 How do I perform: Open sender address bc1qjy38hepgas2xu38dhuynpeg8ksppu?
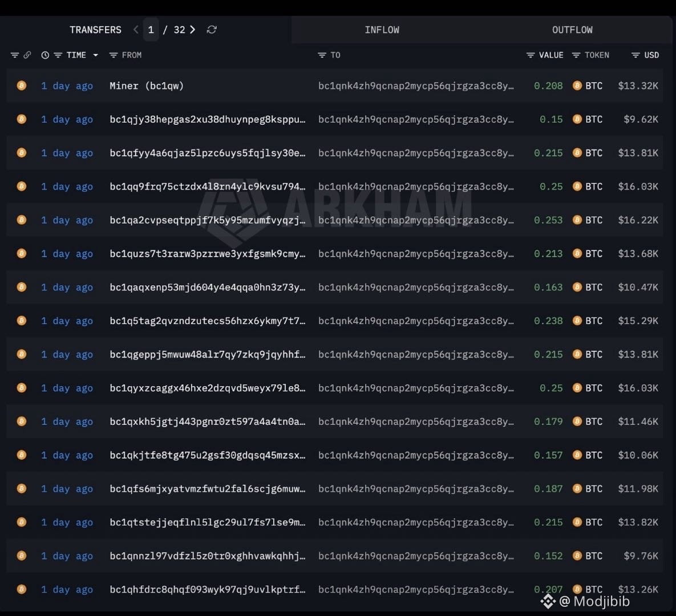[x=208, y=119]
